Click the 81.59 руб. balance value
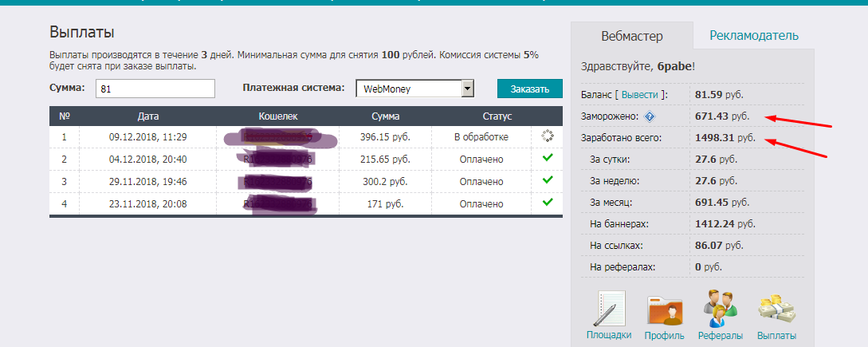868x347 pixels. (x=721, y=95)
